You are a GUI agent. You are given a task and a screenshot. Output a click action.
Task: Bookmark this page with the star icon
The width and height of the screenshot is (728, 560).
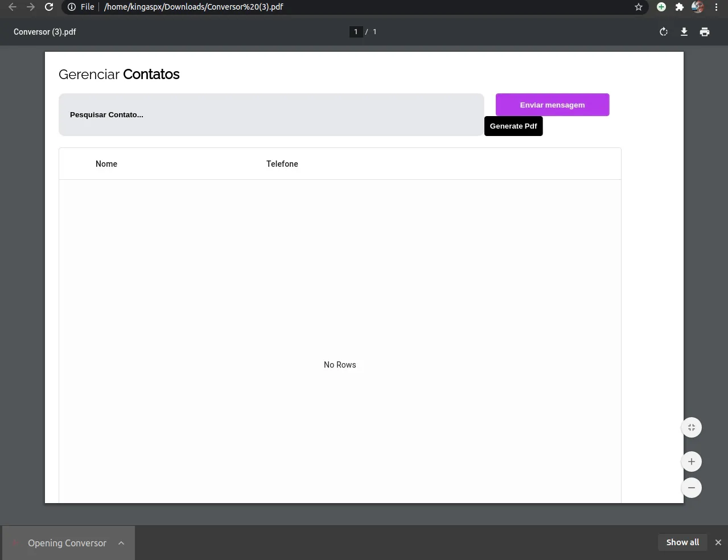tap(639, 7)
